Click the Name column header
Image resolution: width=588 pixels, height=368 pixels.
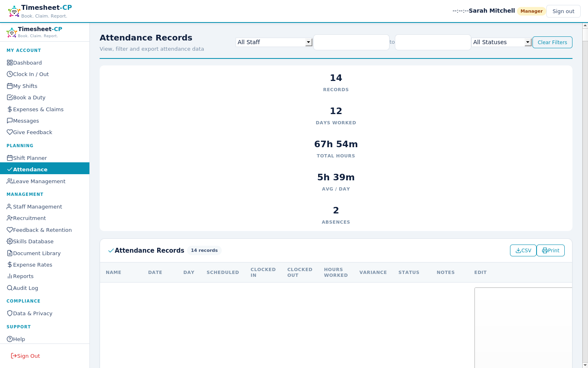tap(114, 272)
